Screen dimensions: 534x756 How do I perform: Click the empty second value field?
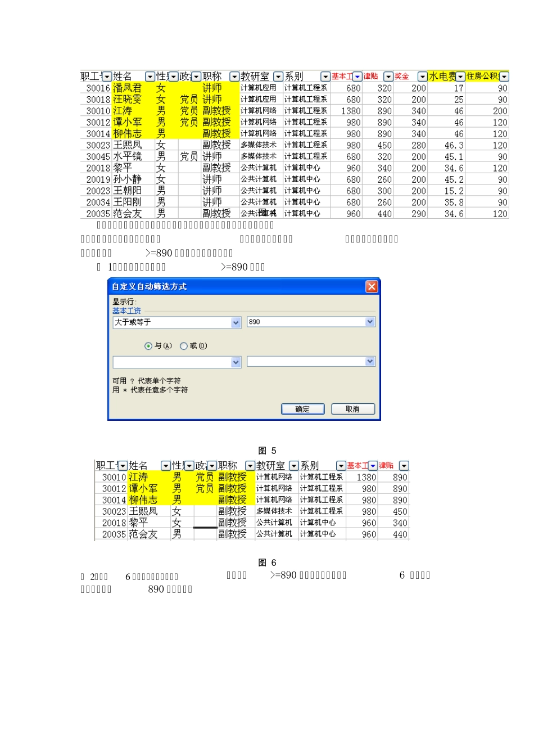[x=311, y=362]
